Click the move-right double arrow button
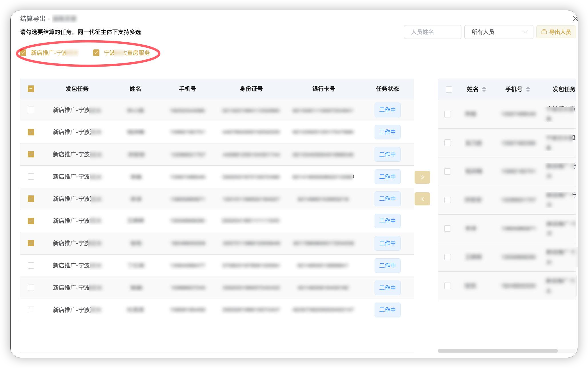The image size is (588, 368). 422,177
